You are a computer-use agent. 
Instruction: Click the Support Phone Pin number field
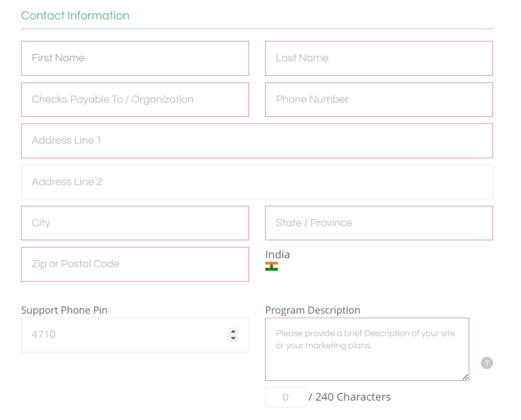(135, 335)
